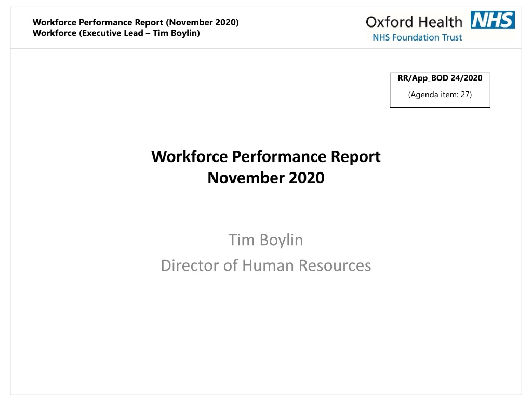Select the grey Tim Boylin author name
The image size is (532, 399).
click(265, 240)
